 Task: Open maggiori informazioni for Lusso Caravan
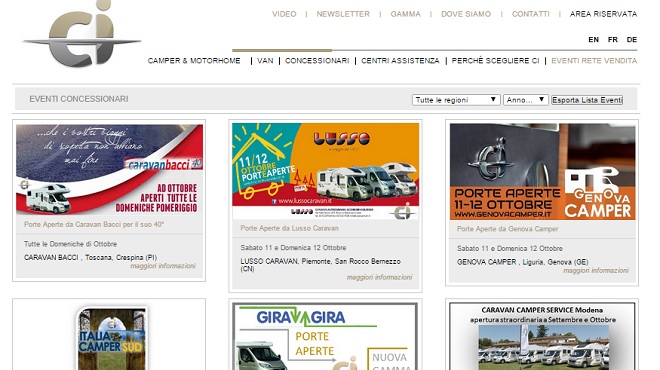379,277
